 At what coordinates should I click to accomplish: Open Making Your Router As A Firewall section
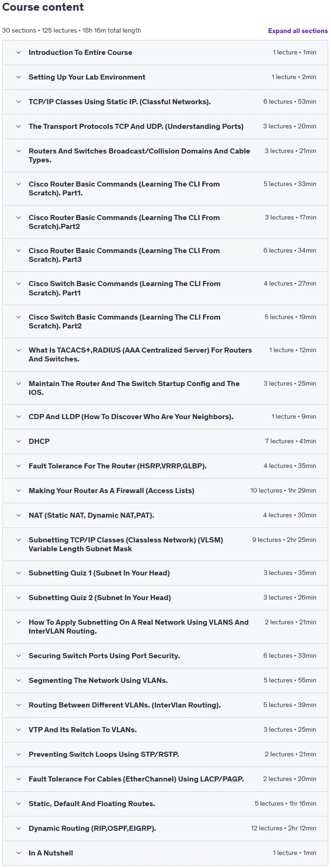point(165,491)
